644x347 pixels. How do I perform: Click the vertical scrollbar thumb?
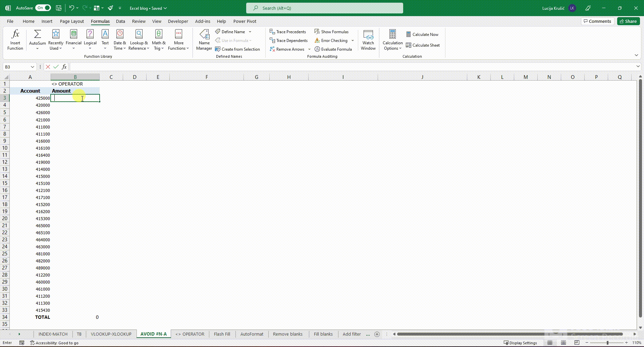[x=640, y=198]
